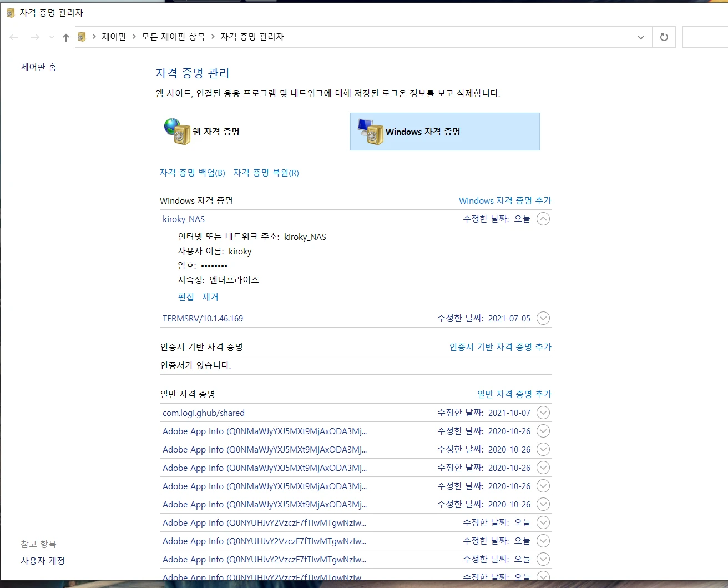Screen dimensions: 728x588
Task: Click the Control Panel icon in address bar
Action: tap(82, 37)
